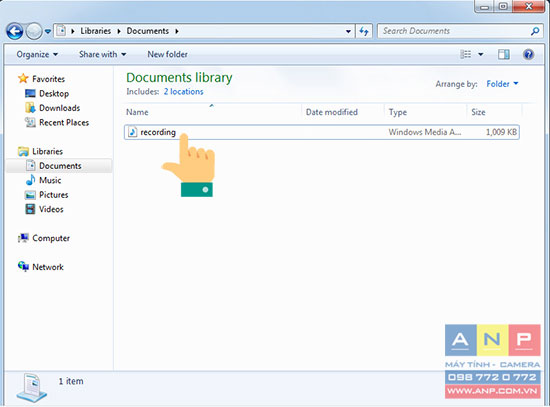The image size is (550, 407).
Task: Go back with the blue Back arrow
Action: [x=14, y=31]
